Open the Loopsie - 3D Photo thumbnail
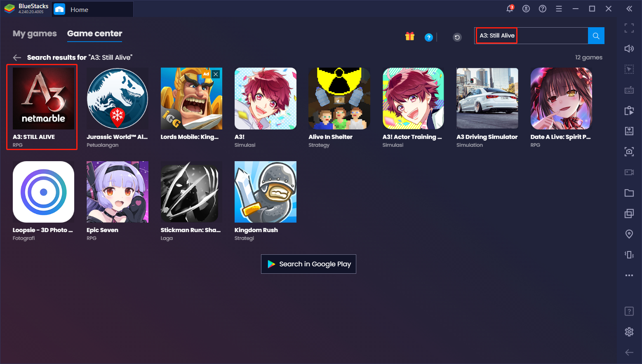This screenshot has height=364, width=642. [x=44, y=192]
